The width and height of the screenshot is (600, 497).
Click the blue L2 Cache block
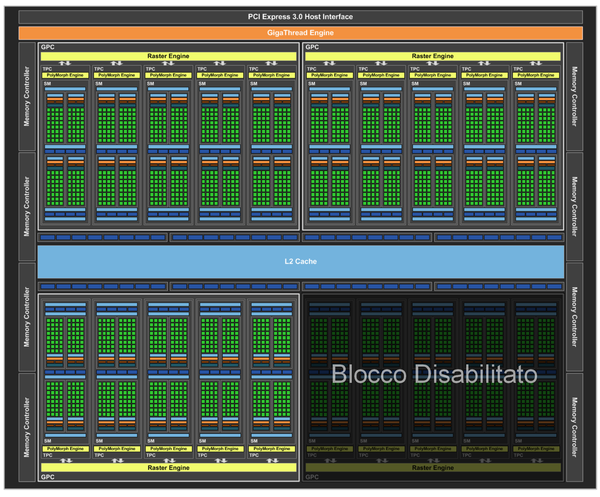[x=301, y=261]
